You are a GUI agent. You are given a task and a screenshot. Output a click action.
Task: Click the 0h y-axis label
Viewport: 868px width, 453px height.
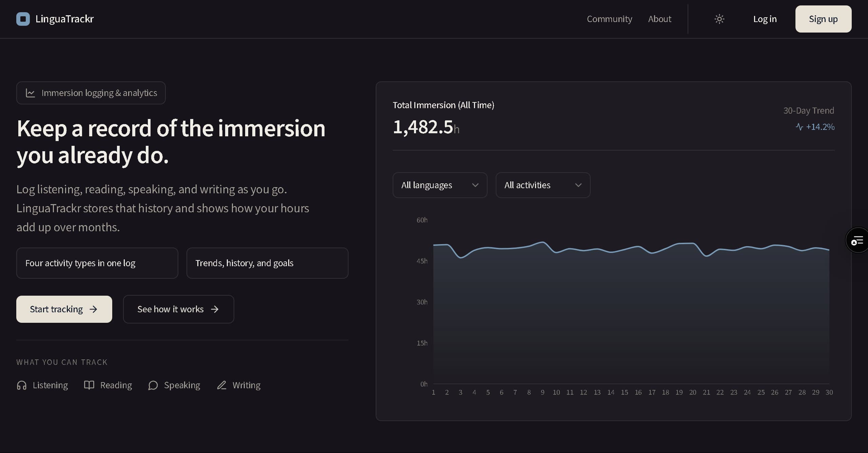tap(424, 384)
